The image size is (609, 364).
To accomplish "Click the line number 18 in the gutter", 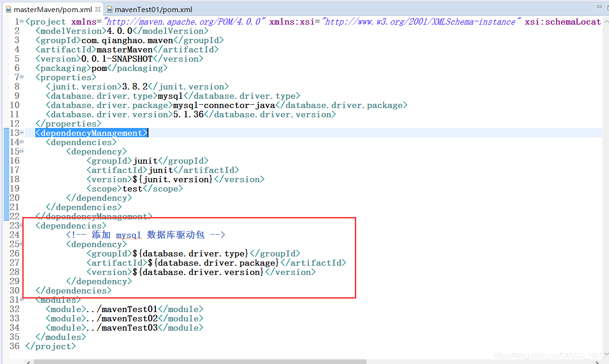I will pyautogui.click(x=14, y=179).
